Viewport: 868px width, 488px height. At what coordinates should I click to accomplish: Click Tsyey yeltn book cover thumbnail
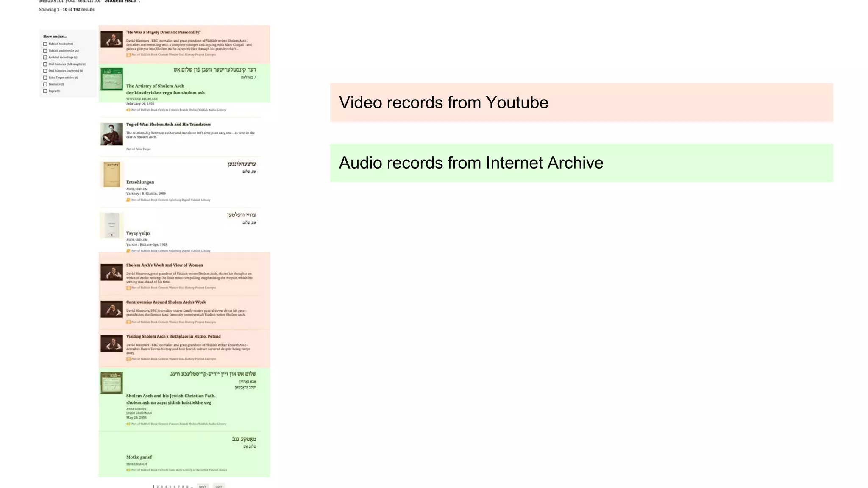(112, 225)
